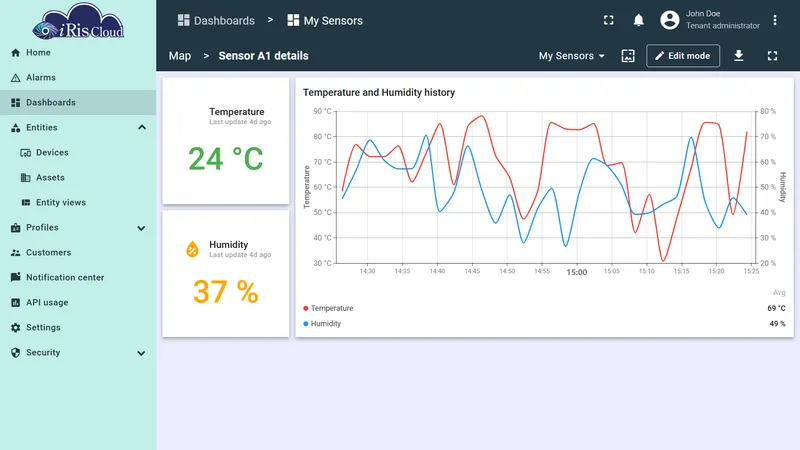The image size is (800, 450).
Task: Click the 69 °C average value
Action: [776, 308]
